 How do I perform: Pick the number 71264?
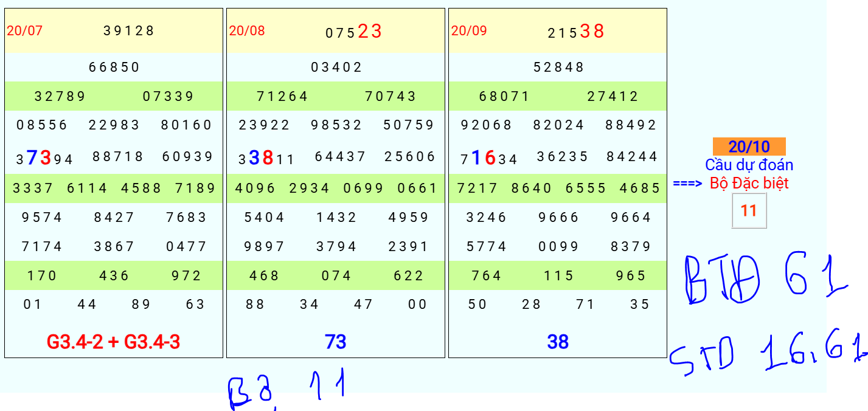[282, 96]
